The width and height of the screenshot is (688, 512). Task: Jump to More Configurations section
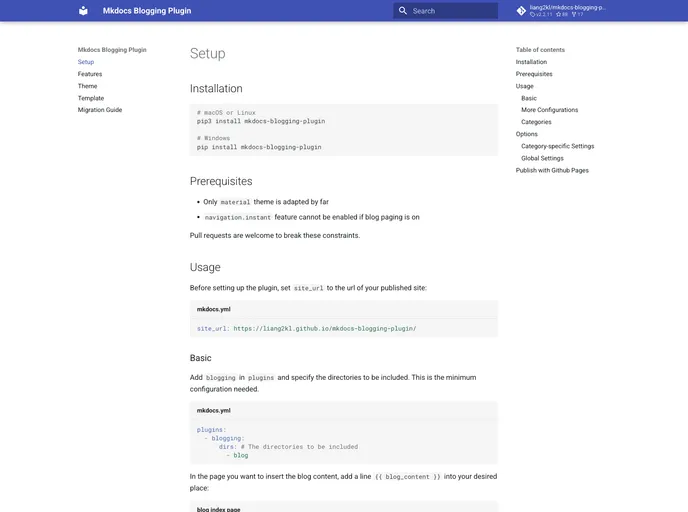click(x=549, y=110)
